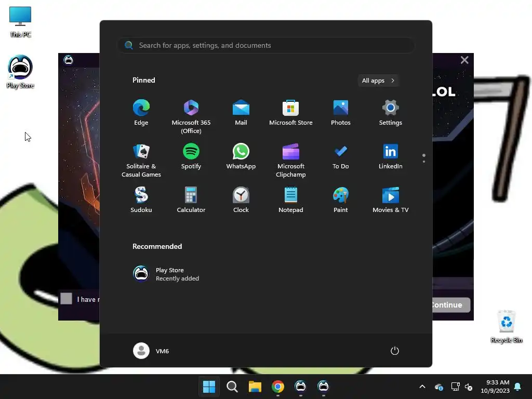Screen dimensions: 532x399
Task: Launch Movies & TV app
Action: coord(391,200)
